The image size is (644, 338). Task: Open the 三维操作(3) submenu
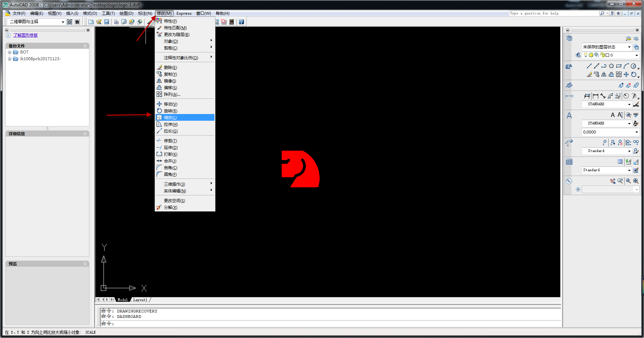185,184
